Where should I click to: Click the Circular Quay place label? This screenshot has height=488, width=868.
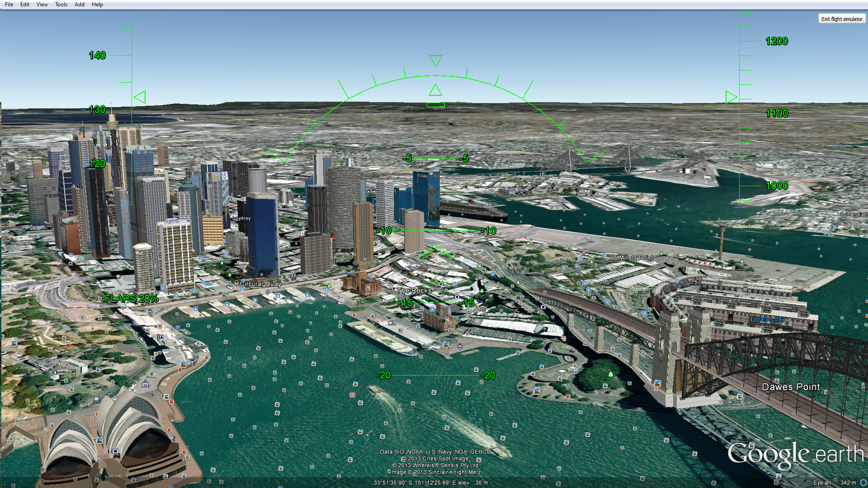pyautogui.click(x=260, y=284)
